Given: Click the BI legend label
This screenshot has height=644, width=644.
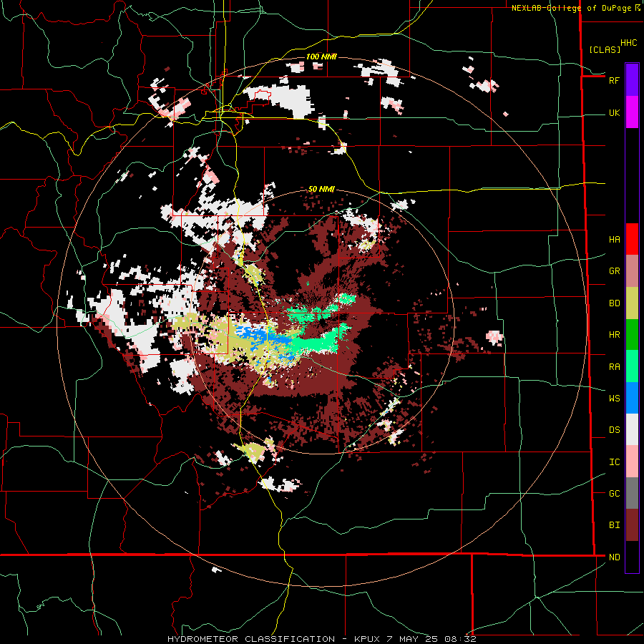Looking at the screenshot, I should 614,525.
